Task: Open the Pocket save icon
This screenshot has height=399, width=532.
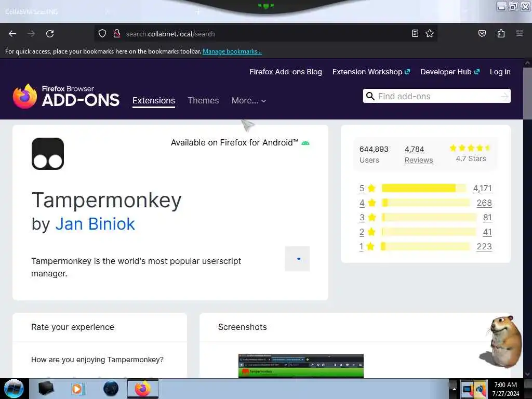Action: (x=482, y=33)
